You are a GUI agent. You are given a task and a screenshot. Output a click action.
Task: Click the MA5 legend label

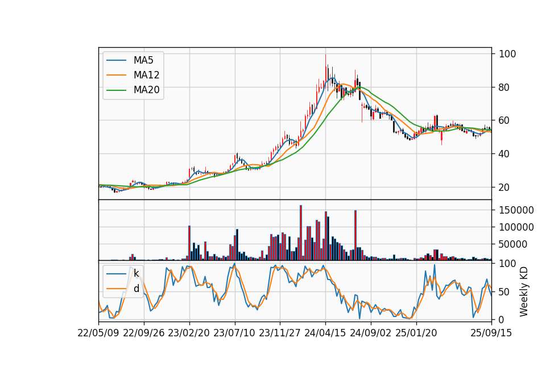[x=143, y=60]
